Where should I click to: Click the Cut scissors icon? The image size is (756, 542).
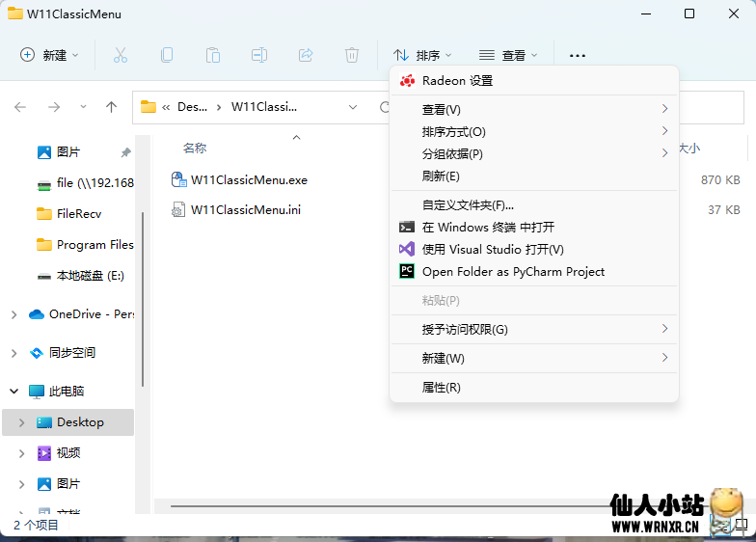tap(121, 56)
